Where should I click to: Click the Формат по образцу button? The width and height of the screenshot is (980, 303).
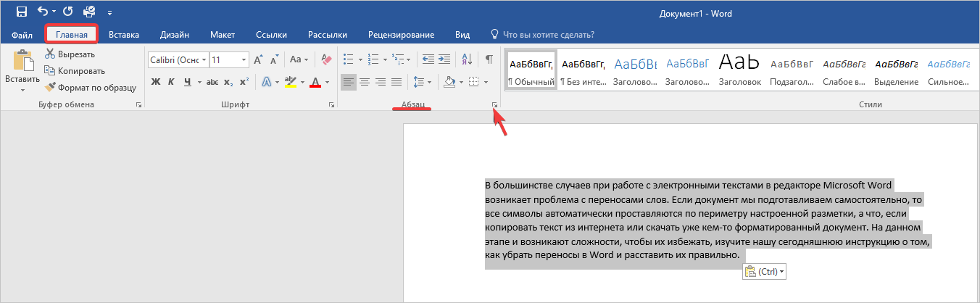(x=91, y=88)
